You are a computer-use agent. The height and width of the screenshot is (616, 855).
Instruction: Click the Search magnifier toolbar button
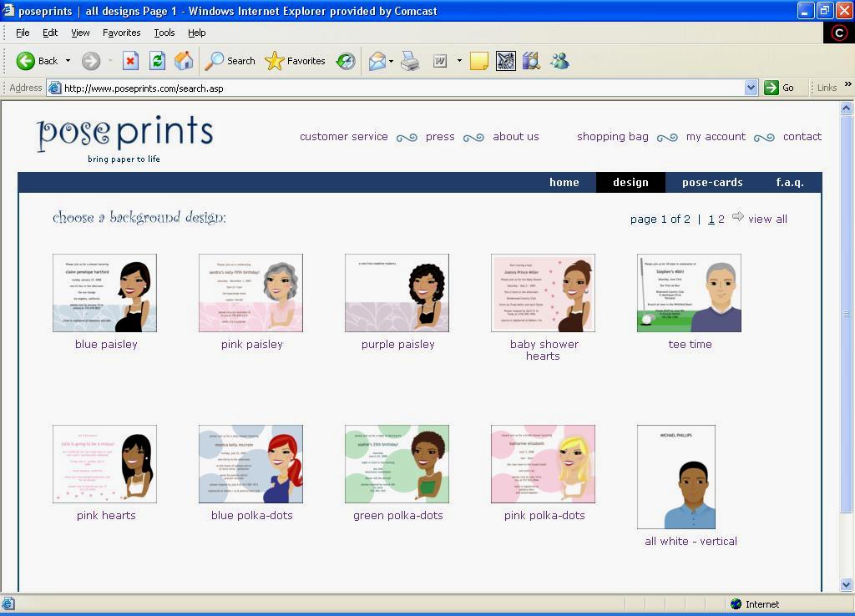230,61
